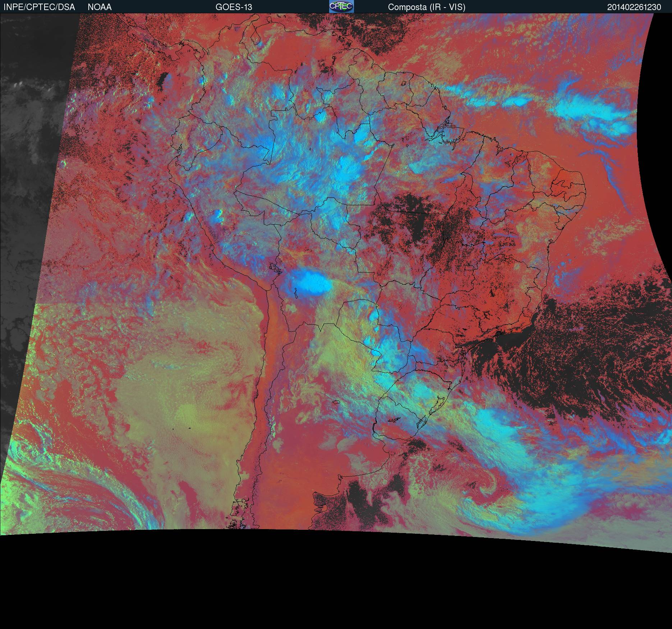
Task: Click the black band below the satellite image
Action: click(x=336, y=589)
